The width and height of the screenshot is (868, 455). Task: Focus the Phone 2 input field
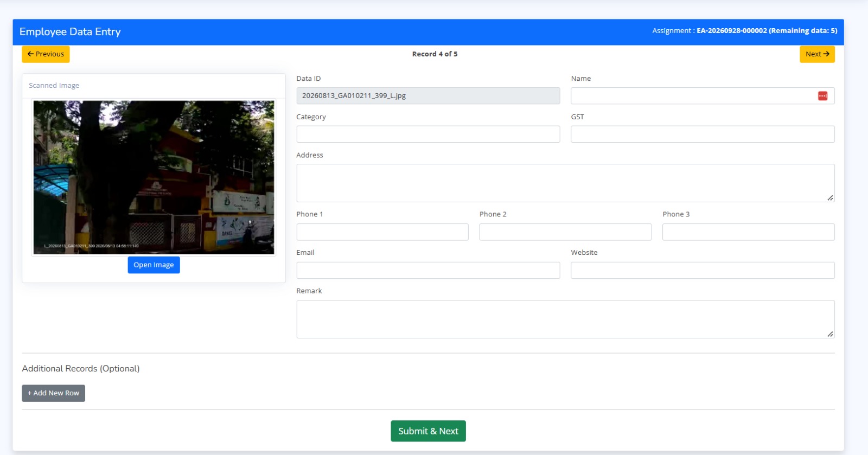565,232
